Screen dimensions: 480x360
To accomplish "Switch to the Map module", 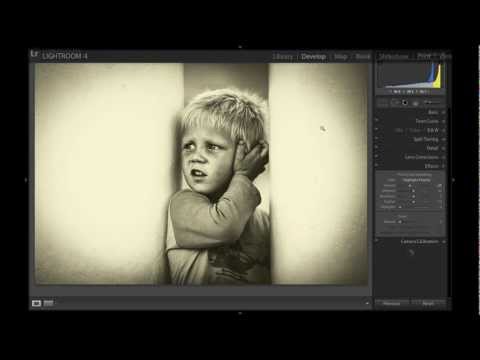I will tap(340, 57).
